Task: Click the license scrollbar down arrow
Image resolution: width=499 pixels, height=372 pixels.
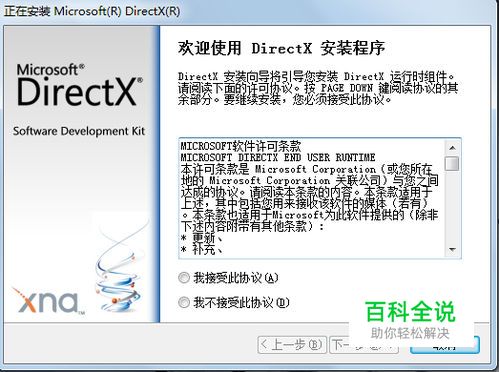Action: point(452,249)
